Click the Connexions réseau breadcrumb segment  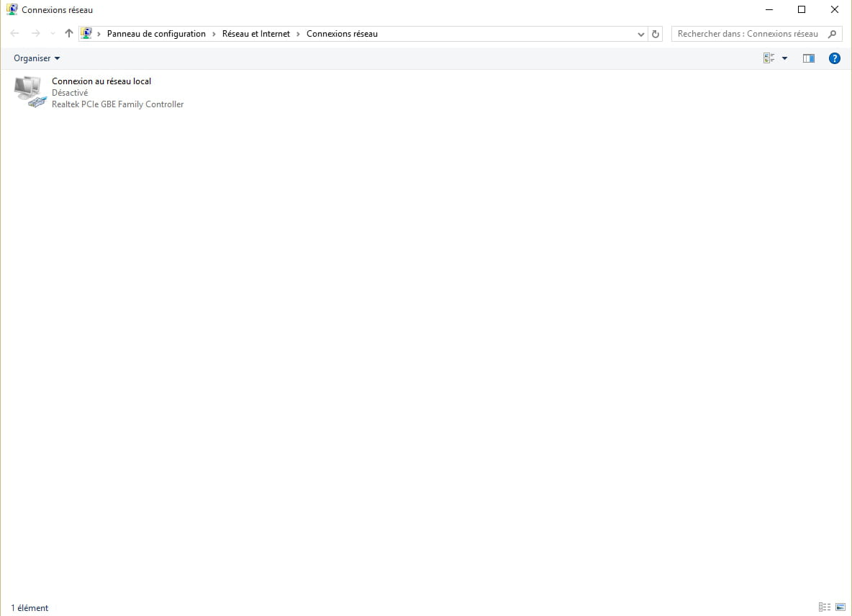click(x=342, y=34)
